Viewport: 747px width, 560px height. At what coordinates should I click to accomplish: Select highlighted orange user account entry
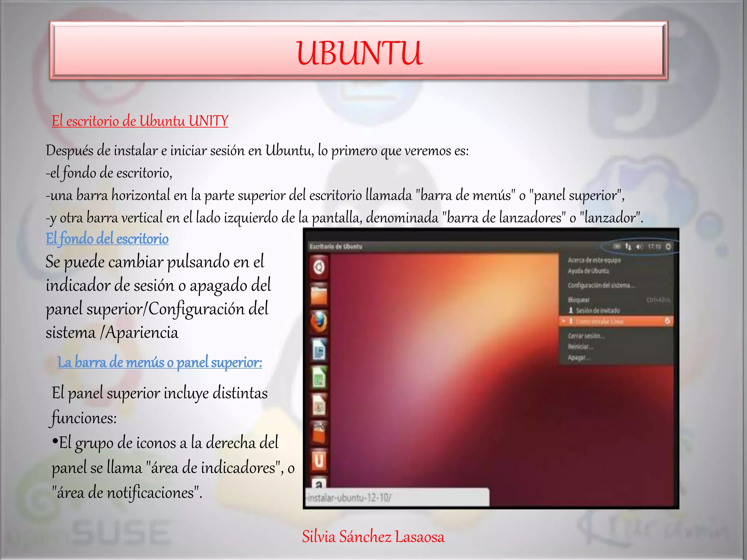coord(616,321)
